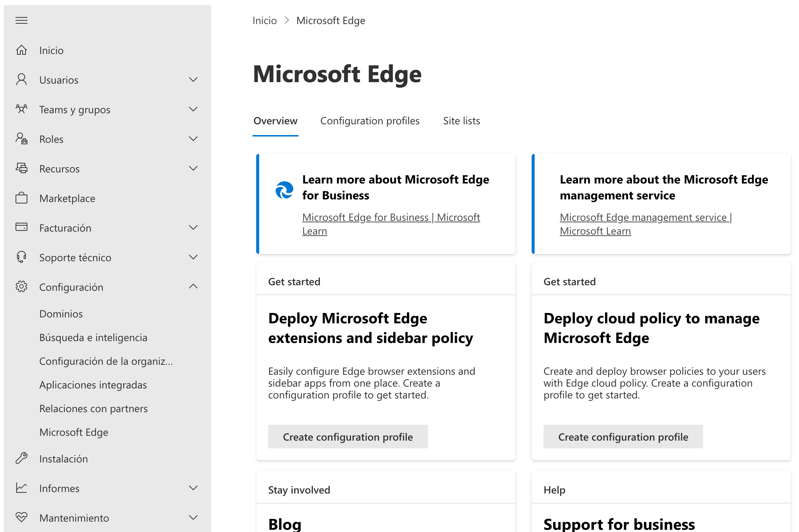This screenshot has width=799, height=532.
Task: Expand the Recursos section chevron
Action: [193, 168]
